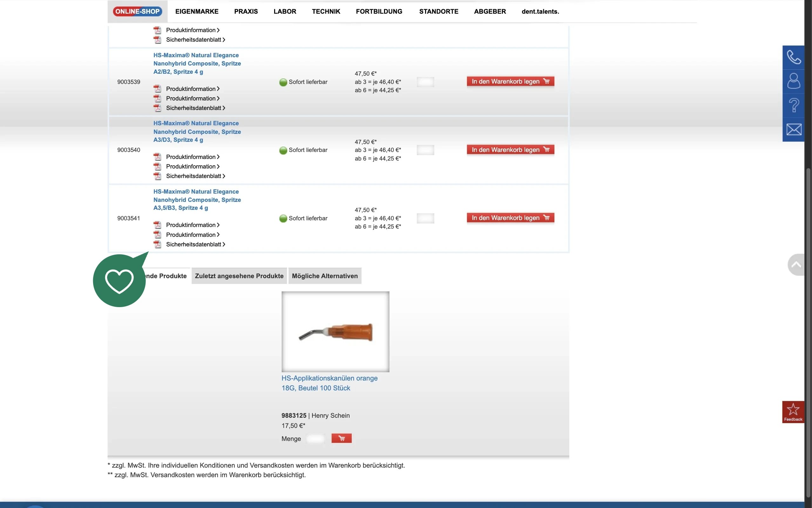Open the EIGENMARKE menu

tap(197, 11)
